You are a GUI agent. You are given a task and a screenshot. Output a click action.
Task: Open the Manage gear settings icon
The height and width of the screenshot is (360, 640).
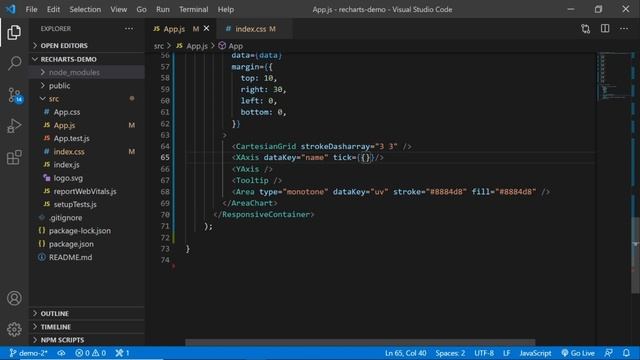(x=14, y=329)
